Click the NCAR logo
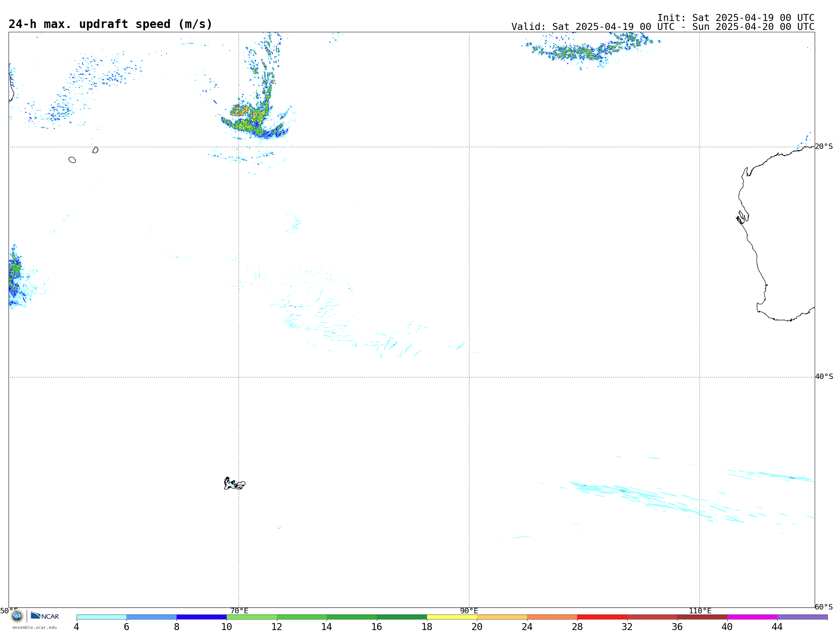Screen dimensions: 840x632 click(45, 616)
